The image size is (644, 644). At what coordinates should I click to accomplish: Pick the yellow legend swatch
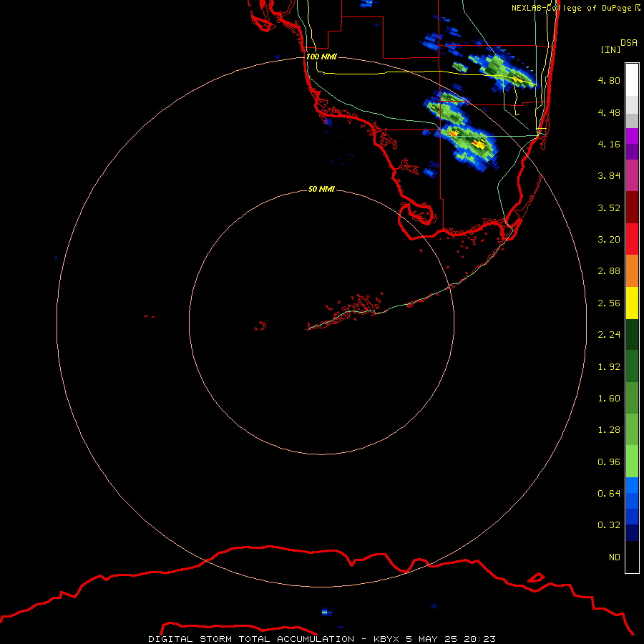tap(632, 303)
